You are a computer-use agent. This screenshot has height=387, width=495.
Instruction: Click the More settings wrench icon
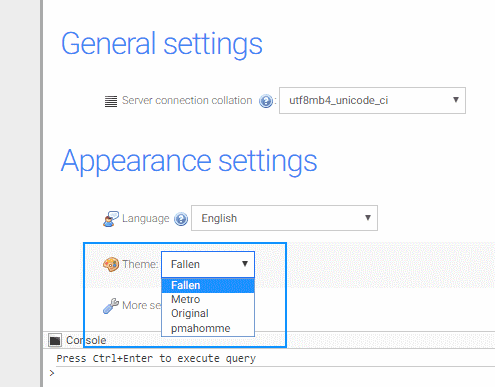[111, 306]
